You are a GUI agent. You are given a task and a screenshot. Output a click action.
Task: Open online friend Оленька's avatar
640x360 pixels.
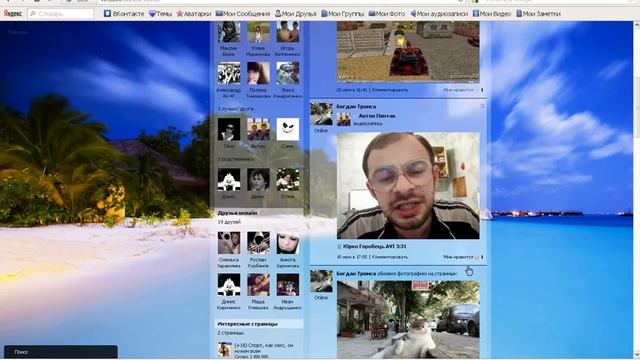pyautogui.click(x=229, y=243)
